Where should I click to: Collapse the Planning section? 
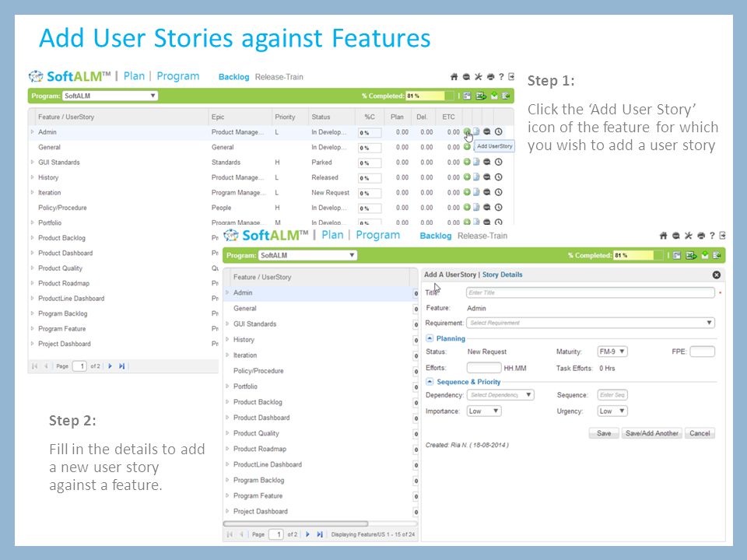[x=430, y=338]
